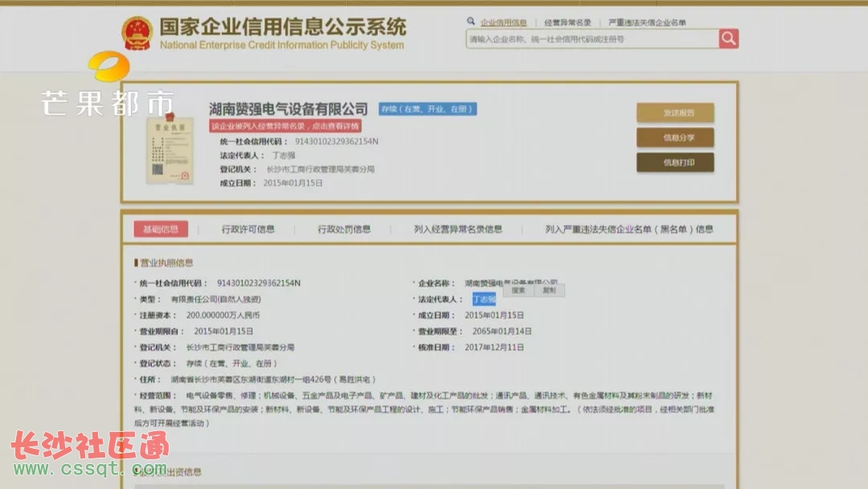Viewport: 868px width, 489px height.
Task: Click the 经营范围 description text
Action: point(424,409)
